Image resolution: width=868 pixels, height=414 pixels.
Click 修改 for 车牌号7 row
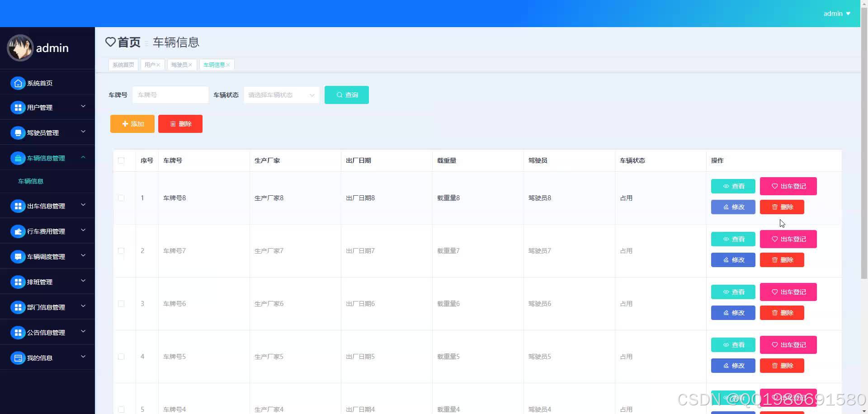pyautogui.click(x=733, y=260)
